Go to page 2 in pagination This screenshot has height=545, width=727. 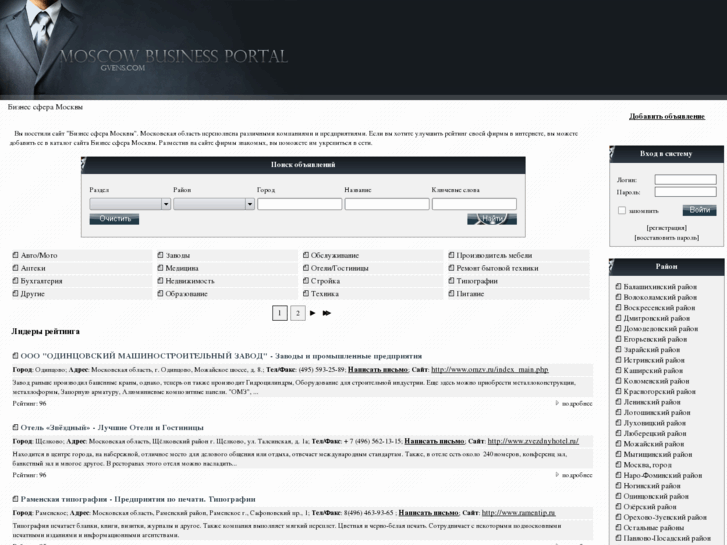[298, 313]
